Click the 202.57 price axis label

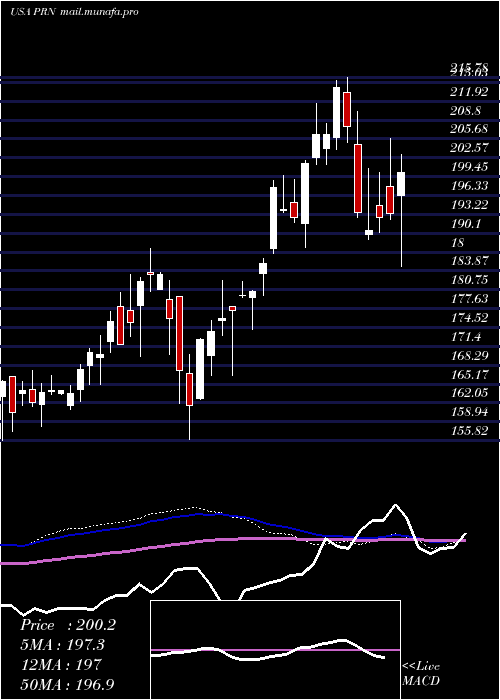click(x=470, y=148)
